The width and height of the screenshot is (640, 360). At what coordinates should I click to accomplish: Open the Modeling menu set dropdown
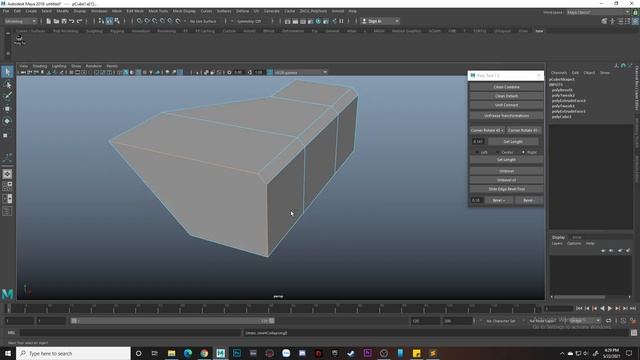[x=20, y=21]
